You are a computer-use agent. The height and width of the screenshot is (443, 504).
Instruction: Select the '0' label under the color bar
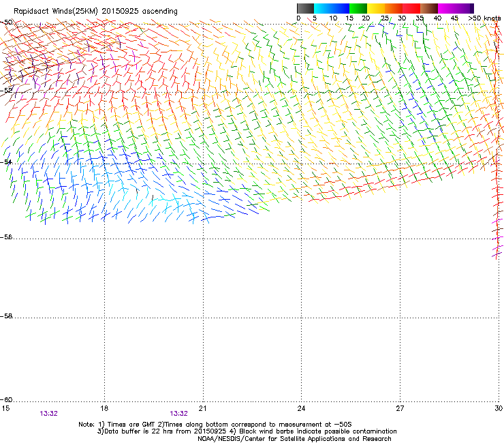(x=298, y=18)
